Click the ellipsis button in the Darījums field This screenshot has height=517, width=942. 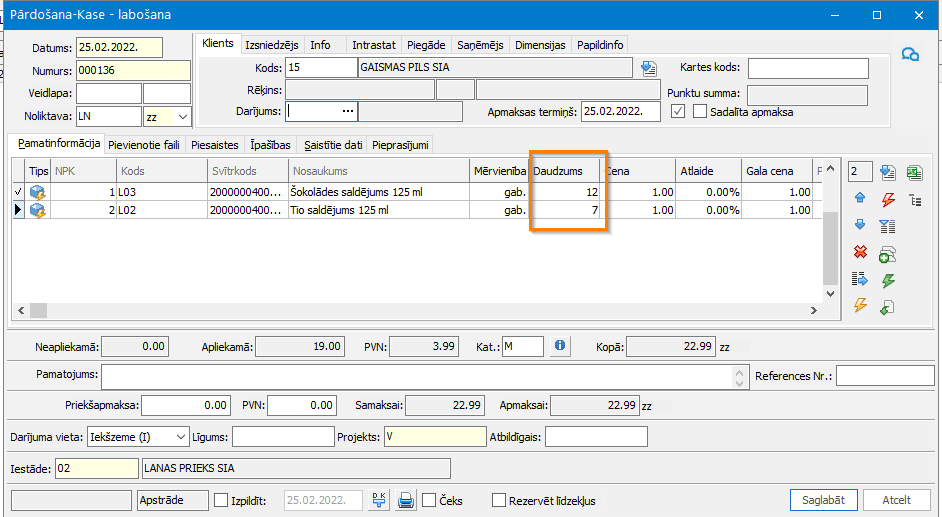pos(348,112)
